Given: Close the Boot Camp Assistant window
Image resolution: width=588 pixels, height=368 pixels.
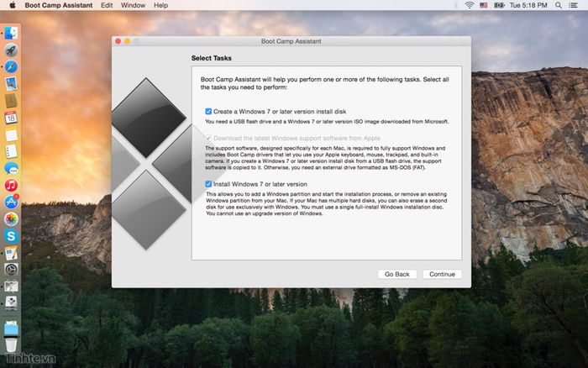Looking at the screenshot, I should (118, 41).
